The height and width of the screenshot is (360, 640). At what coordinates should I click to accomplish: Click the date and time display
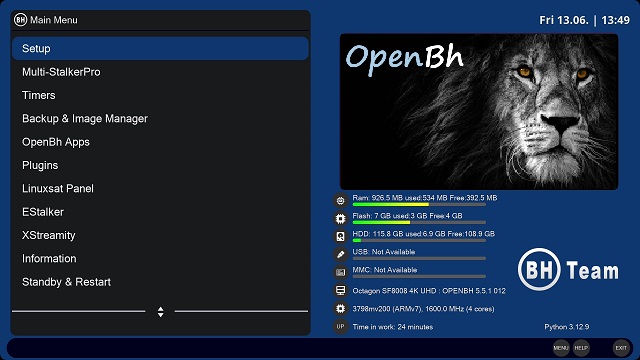coord(584,20)
